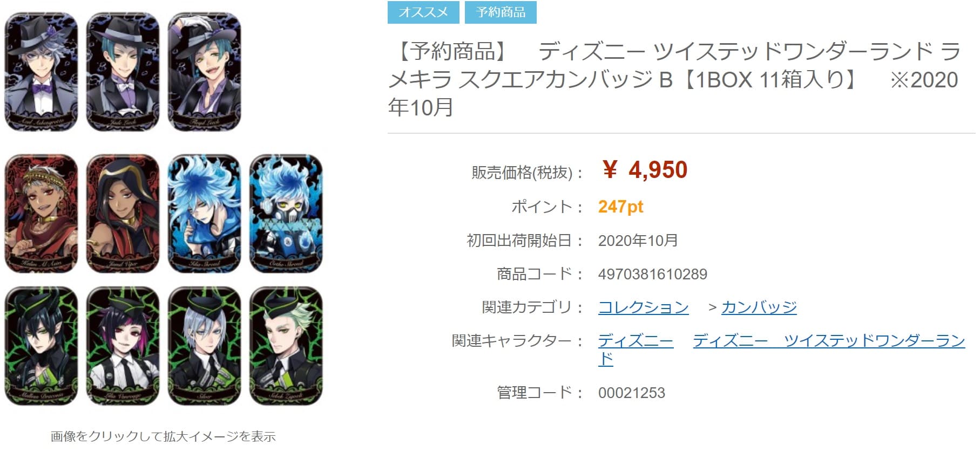The image size is (980, 459).
Task: Open the Azul Ashengrotto badge with purple bow tie
Action: [41, 72]
